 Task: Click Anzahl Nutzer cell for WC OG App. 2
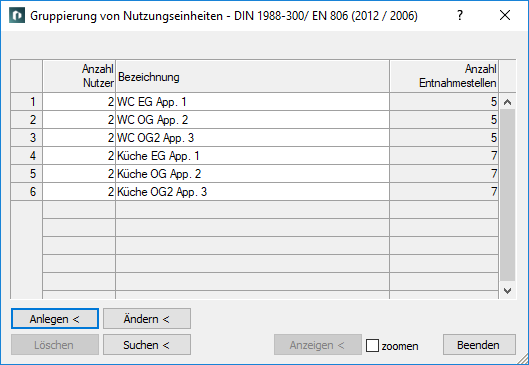coord(79,119)
